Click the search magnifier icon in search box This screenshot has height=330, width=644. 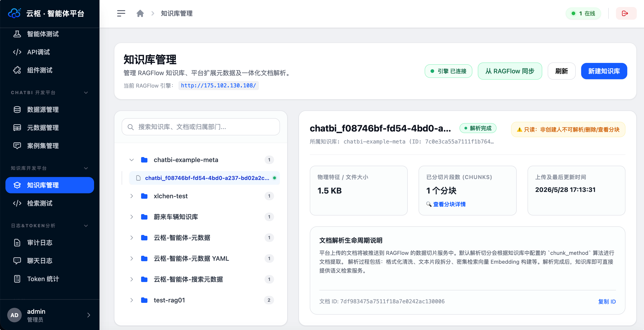[x=130, y=127]
